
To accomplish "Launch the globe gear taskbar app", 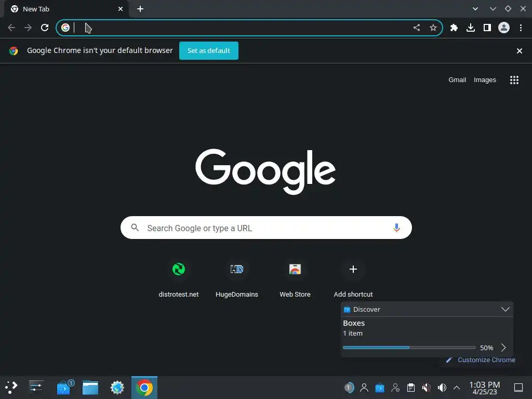I will pyautogui.click(x=117, y=388).
